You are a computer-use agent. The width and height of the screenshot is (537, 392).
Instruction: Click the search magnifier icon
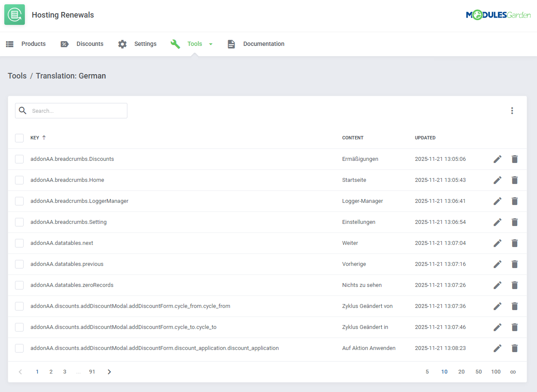click(x=22, y=110)
